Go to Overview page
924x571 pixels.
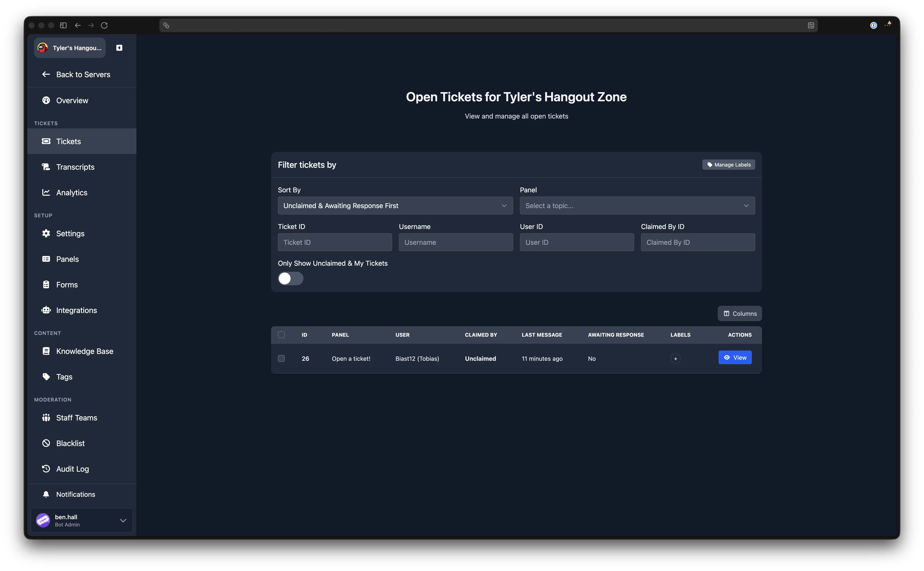click(82, 100)
